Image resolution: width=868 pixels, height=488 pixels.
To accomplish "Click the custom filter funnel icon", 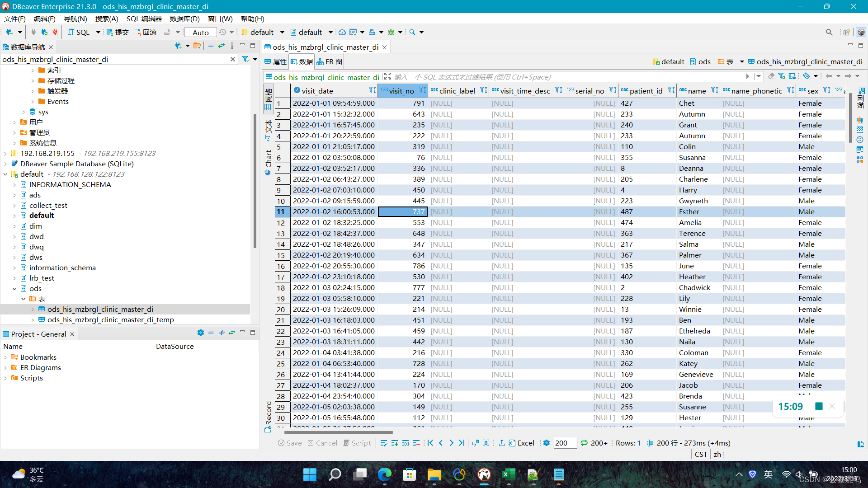I will coord(782,76).
